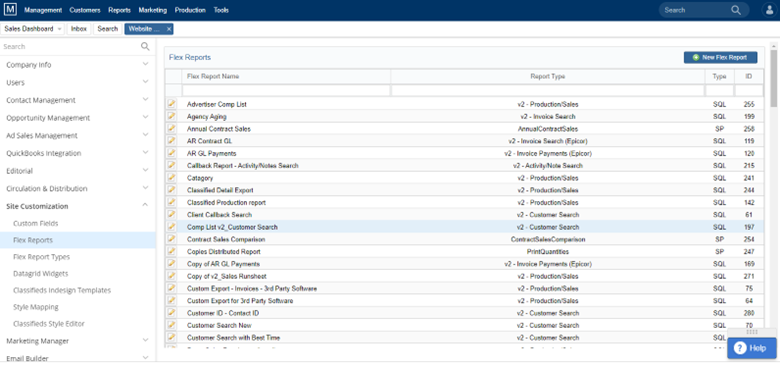Edit the Copy of AR GL Payments report

tap(172, 264)
